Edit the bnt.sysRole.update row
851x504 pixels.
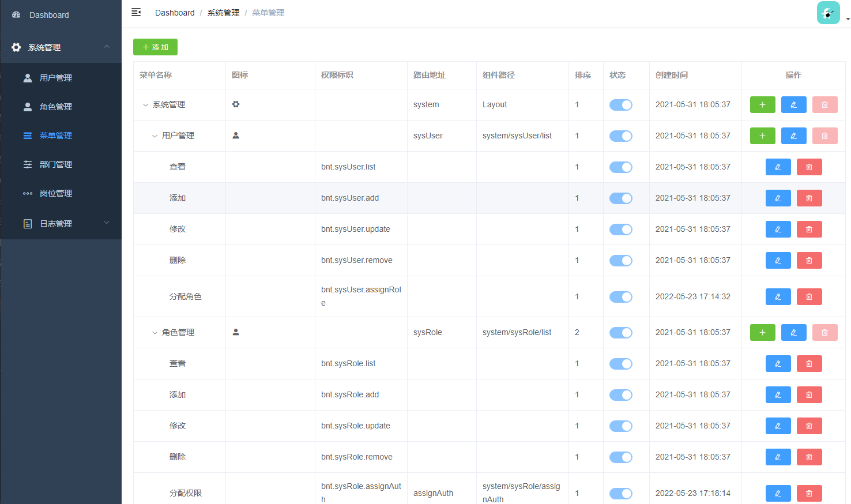(x=778, y=426)
